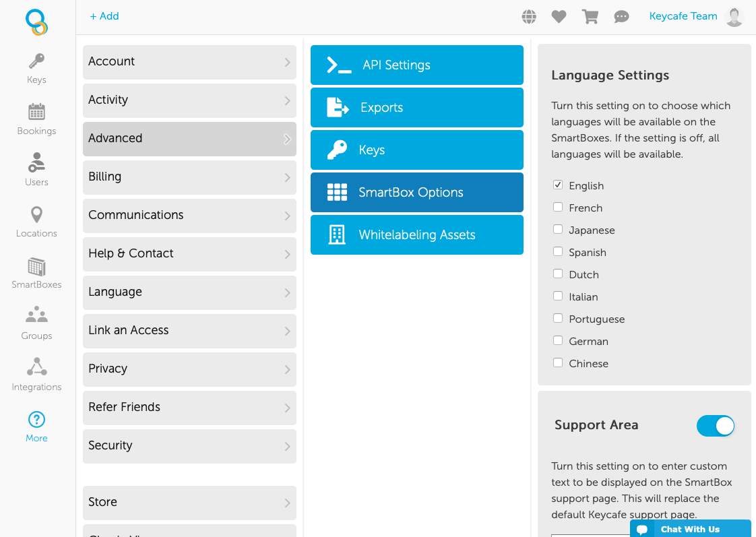Click the Language Settings heading

click(610, 75)
